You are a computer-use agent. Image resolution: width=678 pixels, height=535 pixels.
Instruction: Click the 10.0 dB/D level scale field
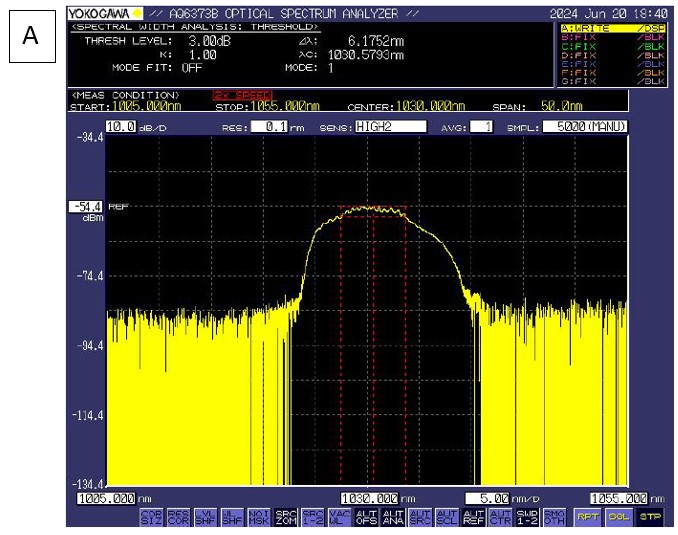pyautogui.click(x=121, y=127)
